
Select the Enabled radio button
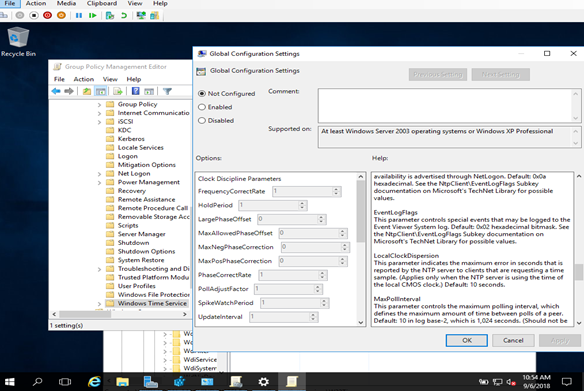pyautogui.click(x=202, y=107)
